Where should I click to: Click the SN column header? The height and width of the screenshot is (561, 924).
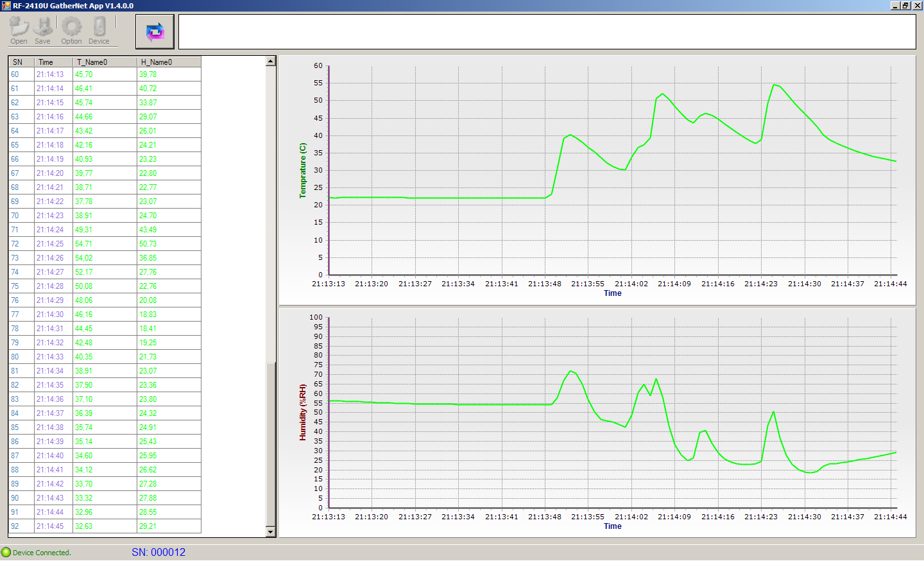pyautogui.click(x=21, y=62)
